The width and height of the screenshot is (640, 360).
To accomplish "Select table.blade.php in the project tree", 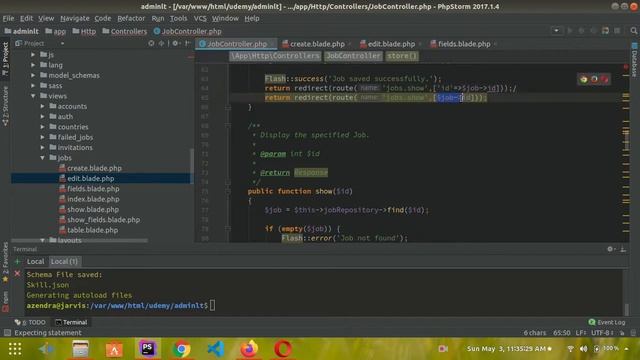I will pos(92,230).
